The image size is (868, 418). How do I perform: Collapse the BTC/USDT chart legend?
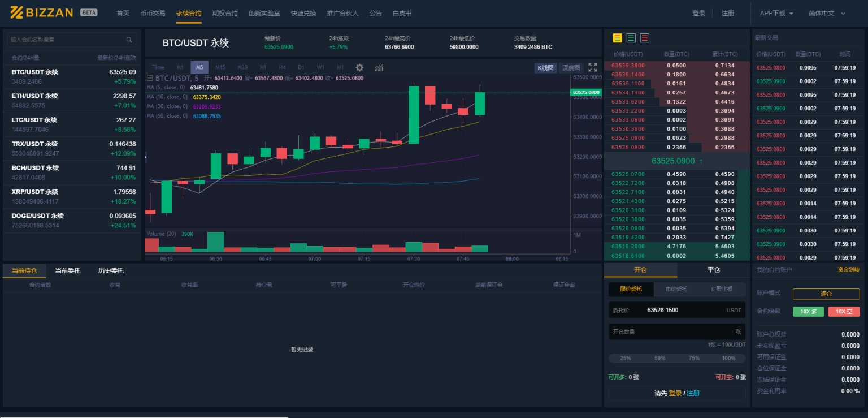tap(150, 78)
